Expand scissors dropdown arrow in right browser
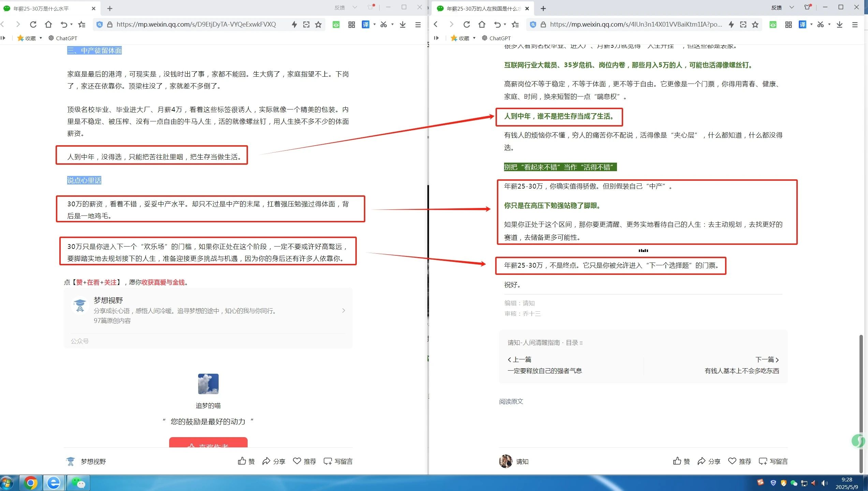The image size is (868, 491). (x=829, y=25)
